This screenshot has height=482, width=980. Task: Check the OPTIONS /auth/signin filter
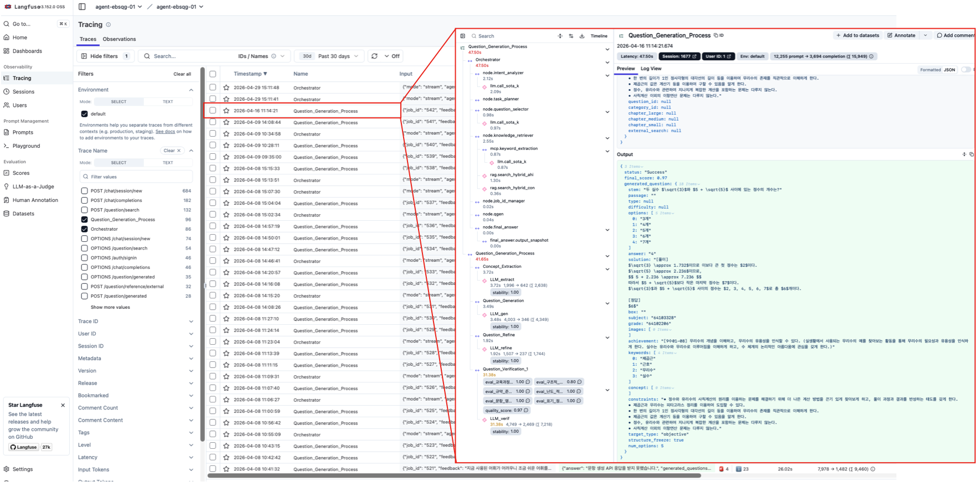click(85, 258)
